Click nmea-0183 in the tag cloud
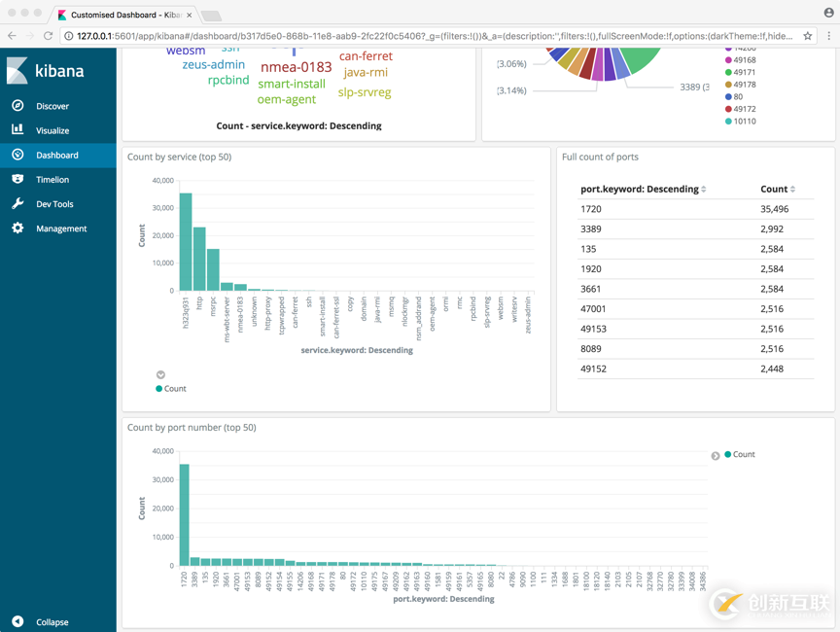This screenshot has width=840, height=632. point(296,68)
